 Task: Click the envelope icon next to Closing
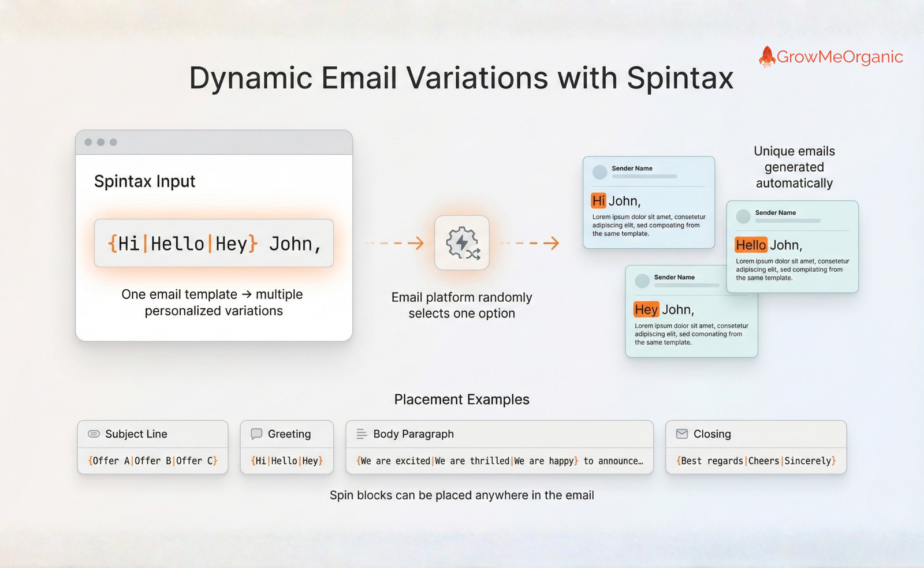pos(683,434)
